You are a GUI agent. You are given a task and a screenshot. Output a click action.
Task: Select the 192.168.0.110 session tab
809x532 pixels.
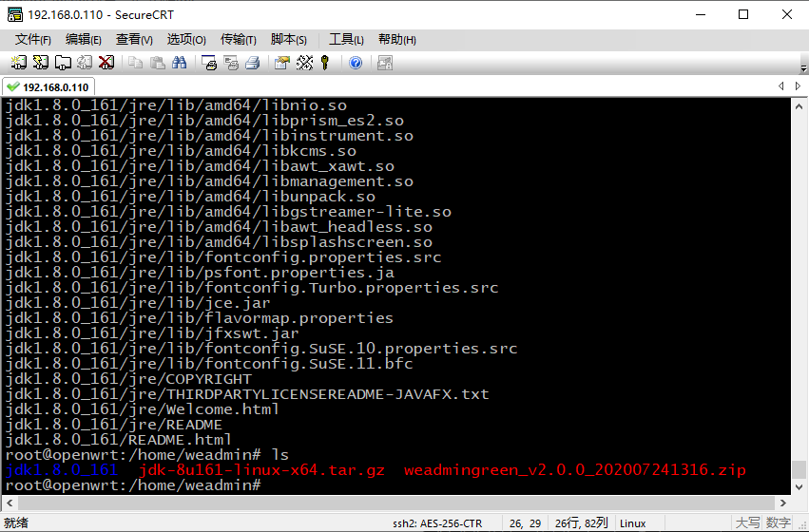coord(48,87)
